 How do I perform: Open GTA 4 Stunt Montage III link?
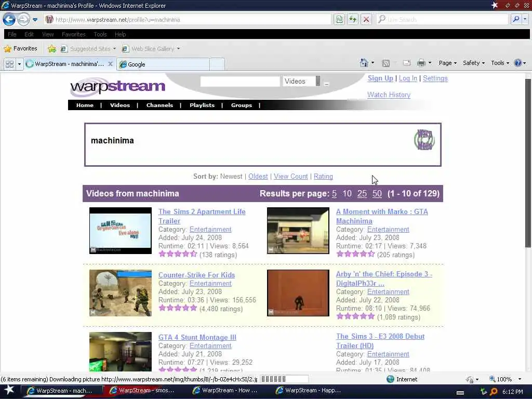coord(197,337)
